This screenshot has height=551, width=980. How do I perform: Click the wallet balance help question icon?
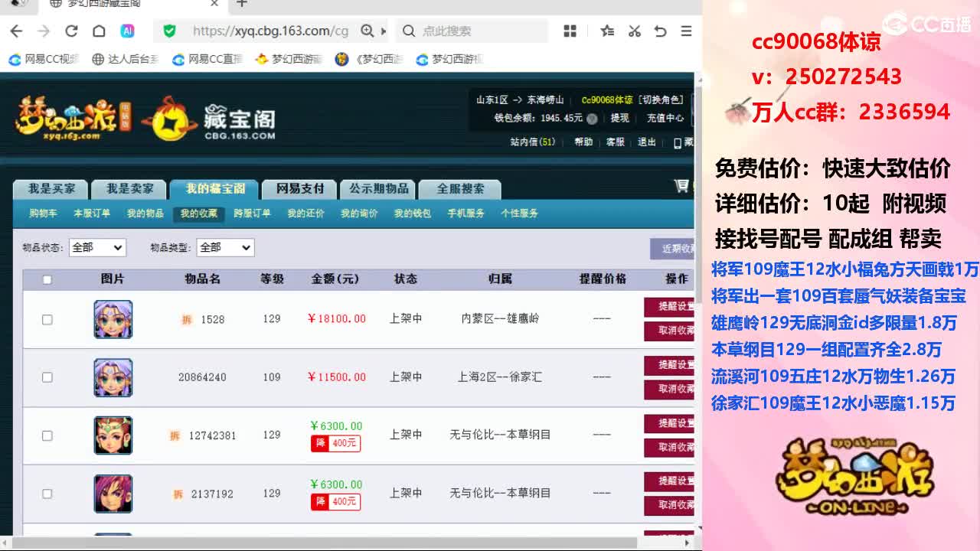(592, 119)
